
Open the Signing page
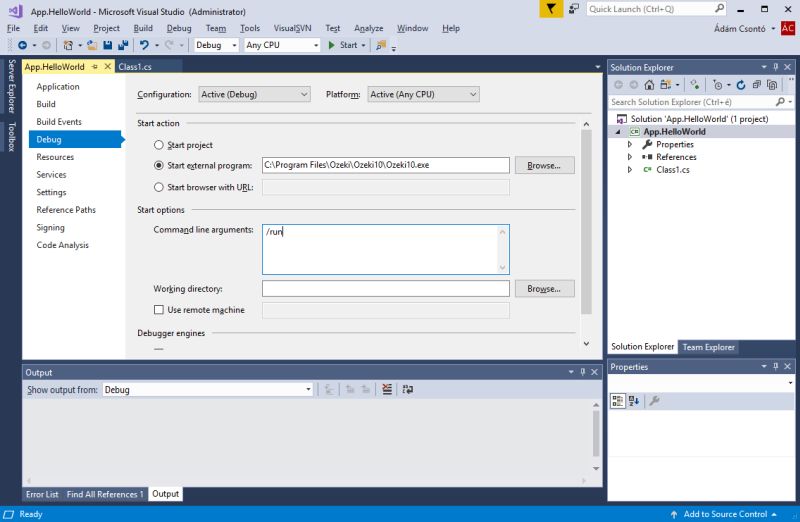point(50,228)
